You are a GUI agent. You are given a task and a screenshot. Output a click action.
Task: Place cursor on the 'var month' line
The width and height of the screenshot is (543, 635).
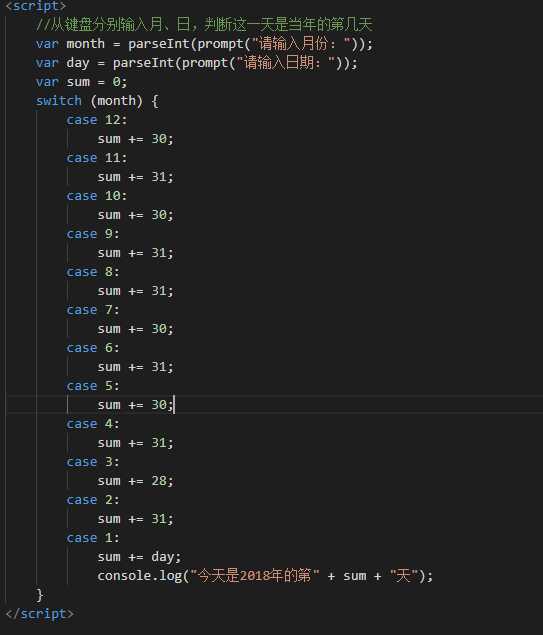[x=204, y=44]
